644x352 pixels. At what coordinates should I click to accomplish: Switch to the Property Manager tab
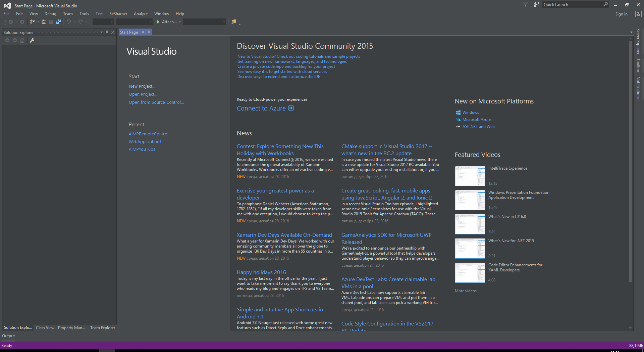coord(71,328)
